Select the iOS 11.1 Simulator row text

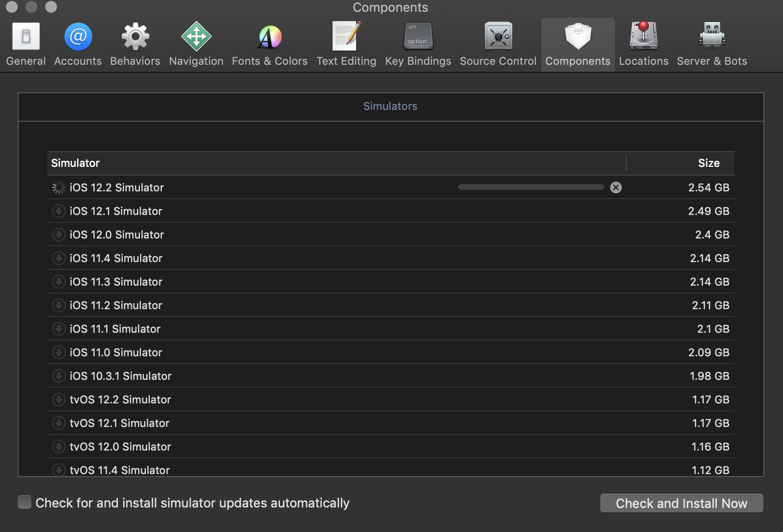[x=115, y=329]
